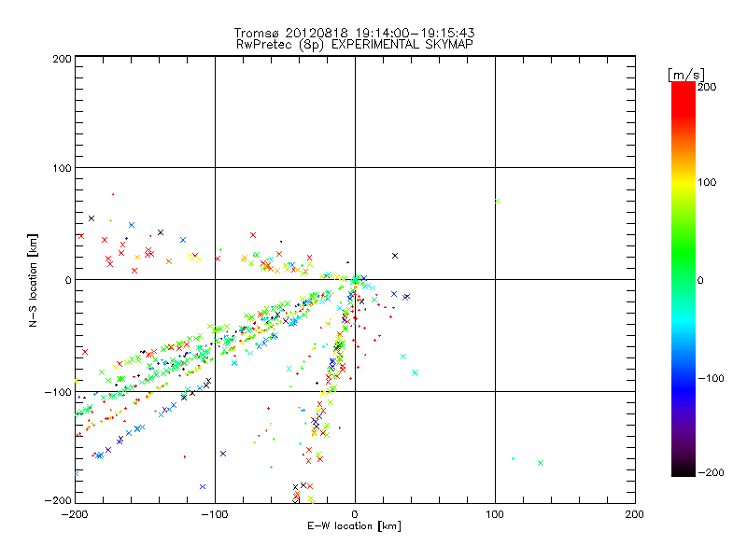The height and width of the screenshot is (560, 747).
Task: Click the y-axis tick label '100'
Action: coord(62,168)
